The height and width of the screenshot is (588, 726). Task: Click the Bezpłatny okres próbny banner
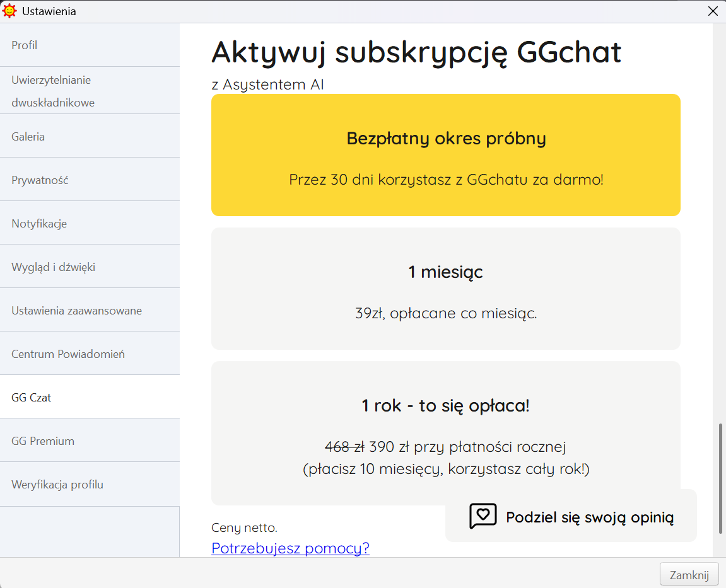(445, 154)
